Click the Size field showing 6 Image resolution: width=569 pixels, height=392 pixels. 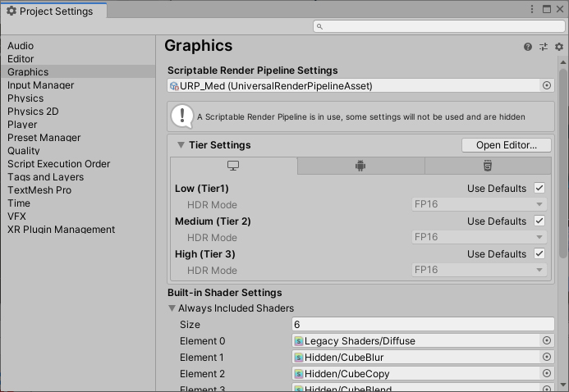point(423,325)
